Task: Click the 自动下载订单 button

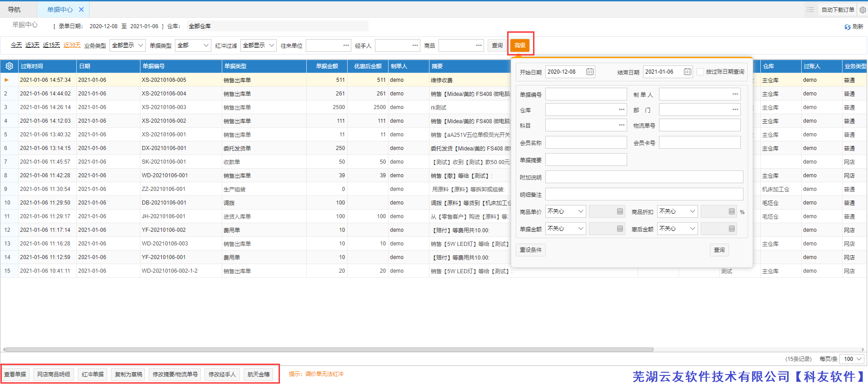Action: (x=838, y=10)
